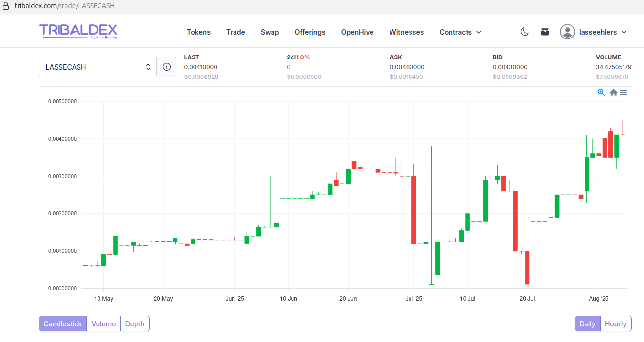Click the Jul '25 x-axis label

pyautogui.click(x=414, y=299)
